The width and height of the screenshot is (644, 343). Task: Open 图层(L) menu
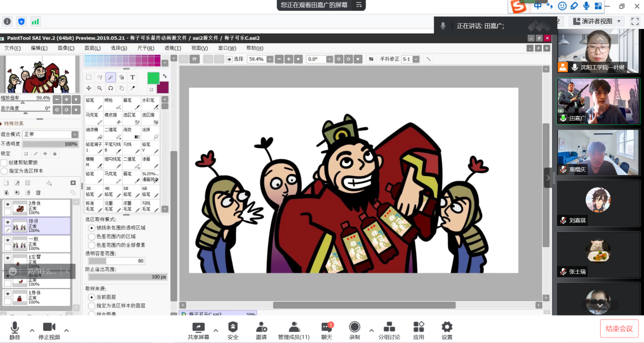(92, 48)
